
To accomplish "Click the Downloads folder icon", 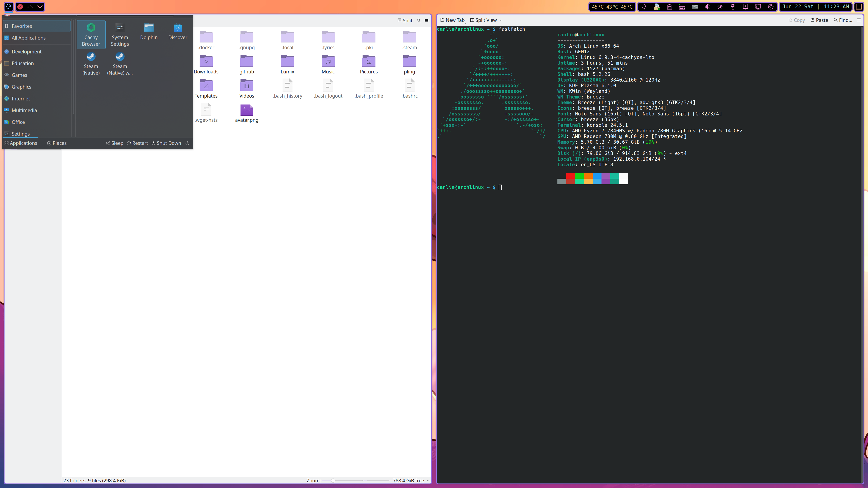I will (206, 61).
